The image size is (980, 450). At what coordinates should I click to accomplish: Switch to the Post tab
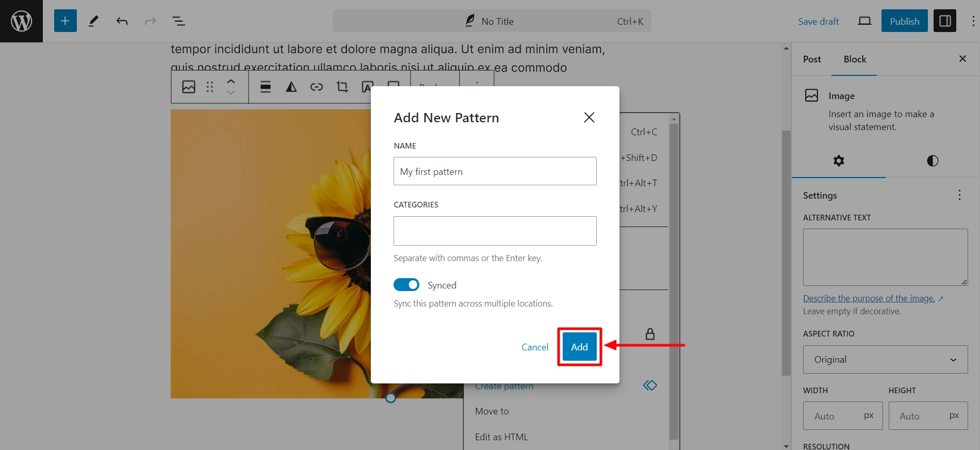(812, 59)
